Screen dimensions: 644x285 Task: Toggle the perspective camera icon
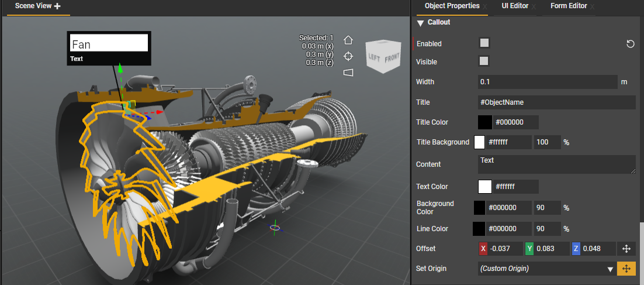348,72
